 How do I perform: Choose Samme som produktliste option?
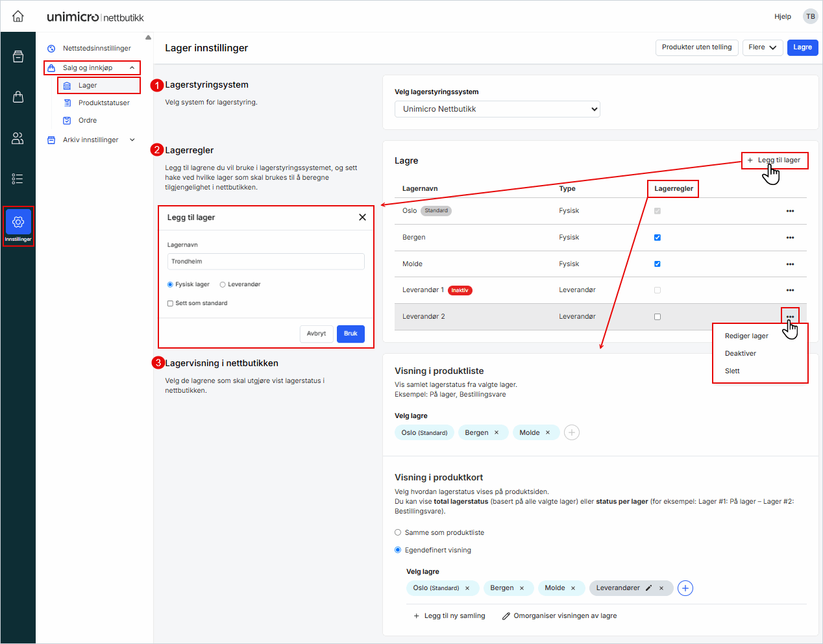(399, 532)
